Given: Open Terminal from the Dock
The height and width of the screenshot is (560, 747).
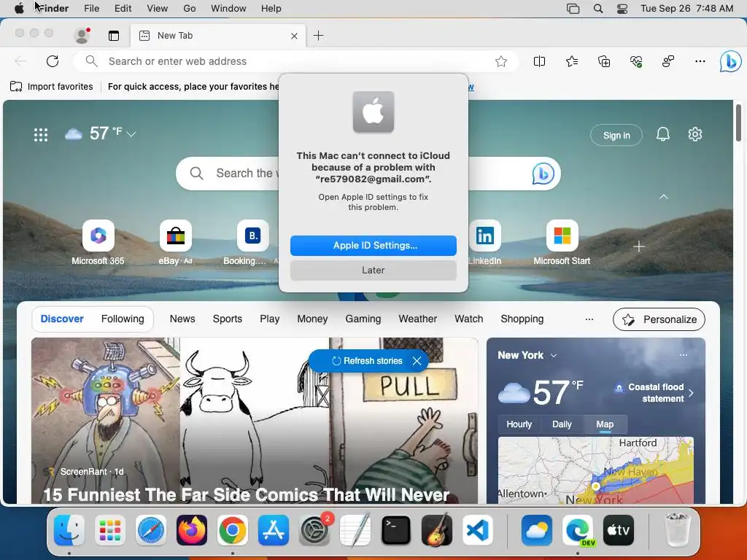Looking at the screenshot, I should (x=396, y=530).
